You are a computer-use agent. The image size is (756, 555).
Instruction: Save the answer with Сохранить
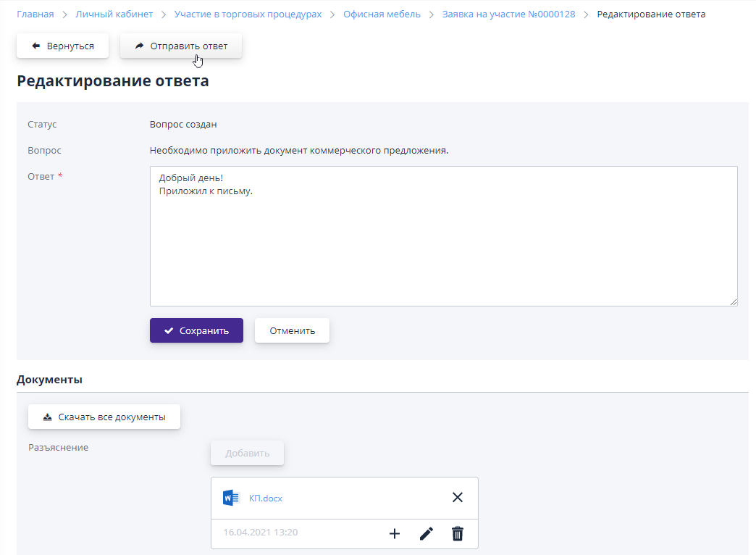pos(196,330)
